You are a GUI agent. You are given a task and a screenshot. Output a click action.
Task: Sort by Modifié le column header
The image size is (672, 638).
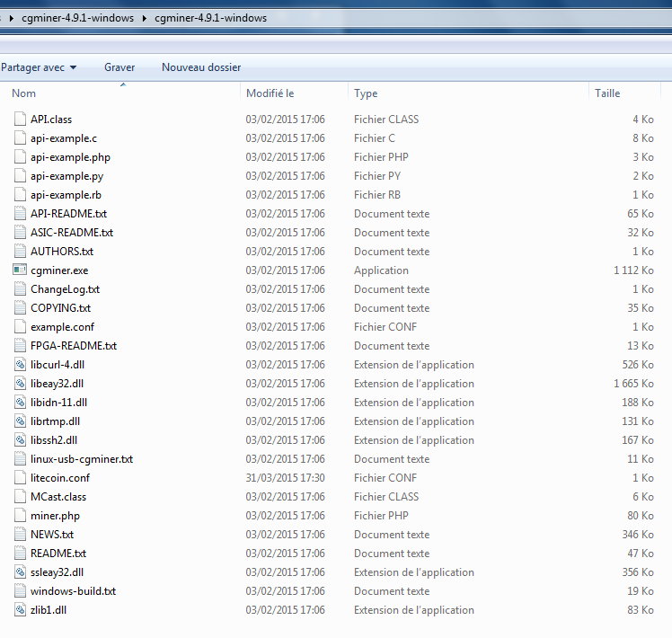coord(270,93)
